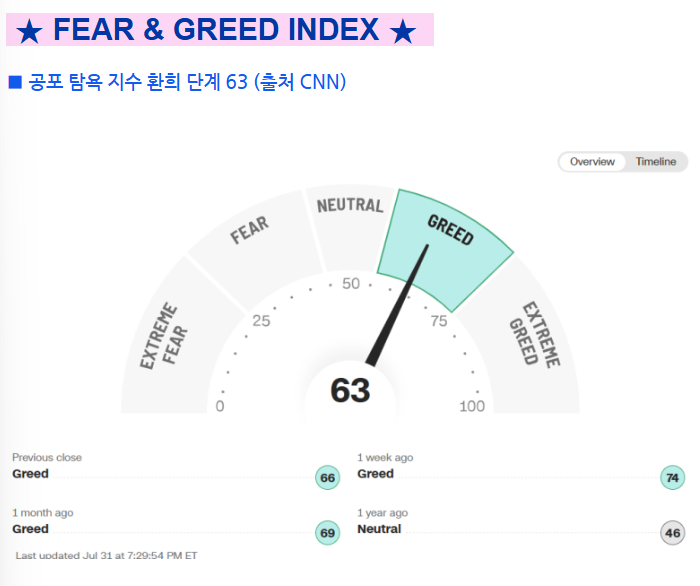Click the large 63 index value
This screenshot has width=700, height=586.
tap(350, 391)
